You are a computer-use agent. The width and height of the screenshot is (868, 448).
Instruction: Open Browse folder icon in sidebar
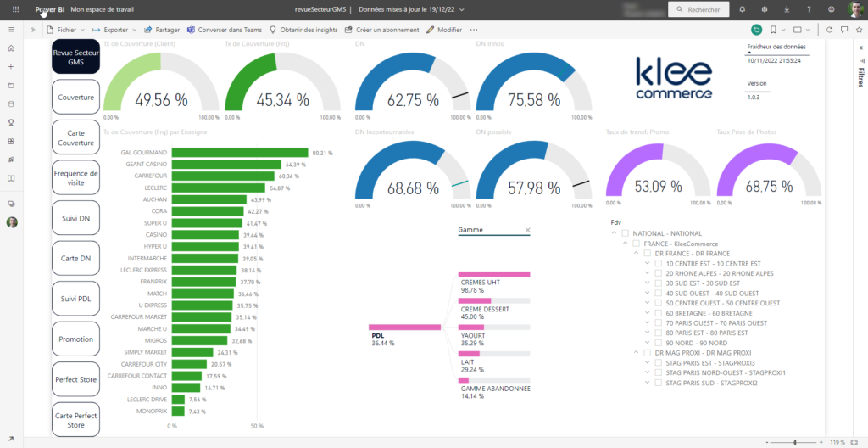click(11, 86)
